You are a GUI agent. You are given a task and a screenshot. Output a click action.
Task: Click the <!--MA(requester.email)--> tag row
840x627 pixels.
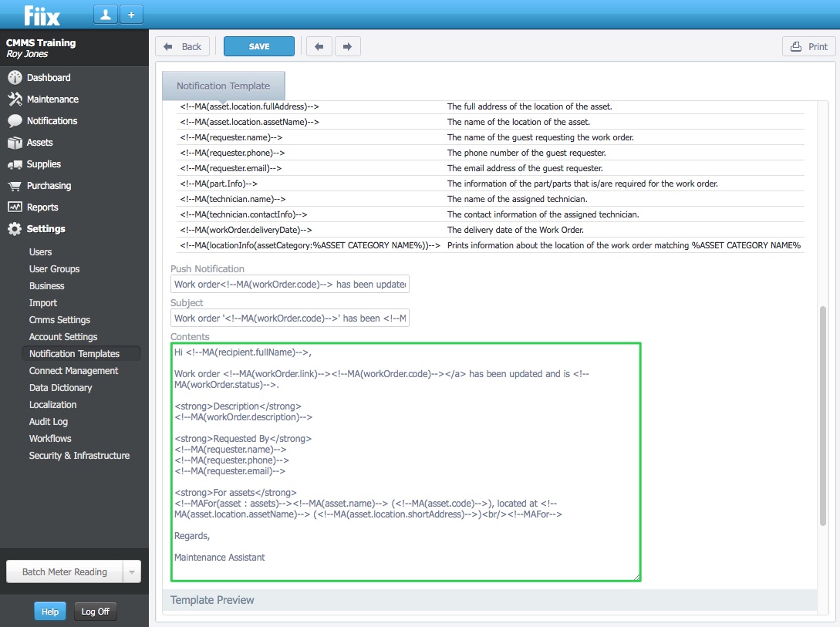pyautogui.click(x=491, y=168)
